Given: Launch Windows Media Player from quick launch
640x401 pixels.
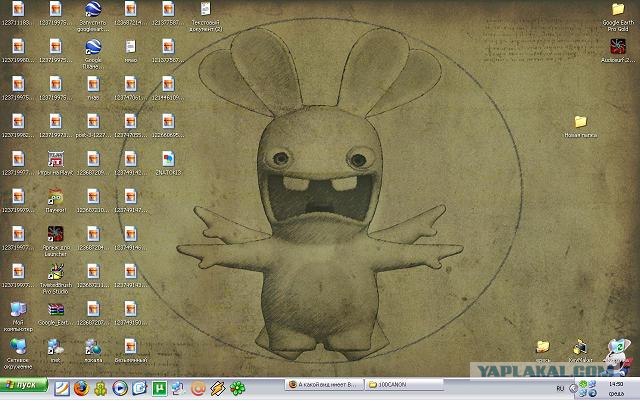Looking at the screenshot, I should pos(120,388).
